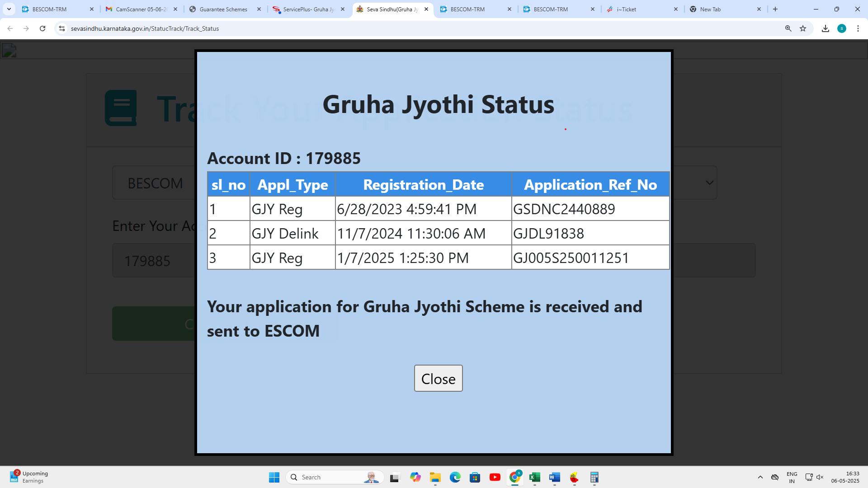Viewport: 868px width, 488px height.
Task: Open Excel from the taskbar
Action: coord(534,477)
